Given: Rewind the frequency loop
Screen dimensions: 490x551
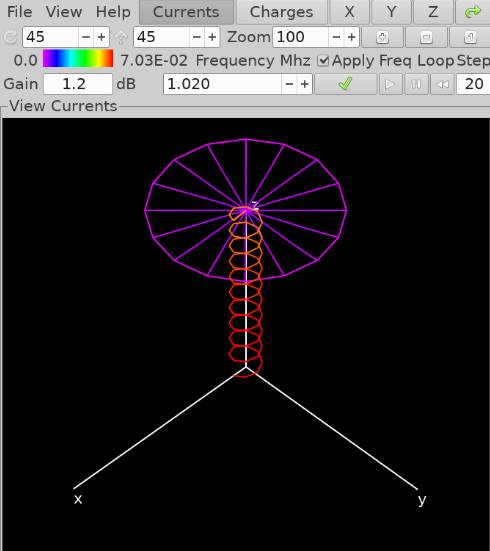Looking at the screenshot, I should 442,84.
